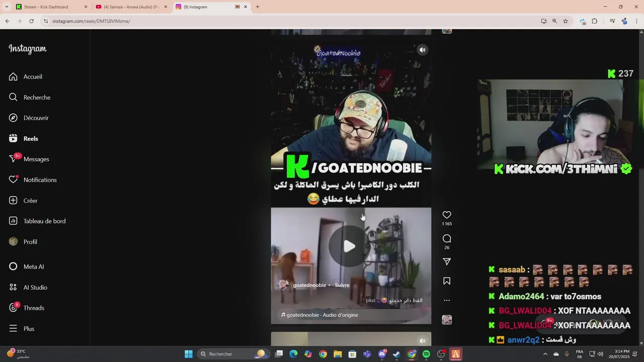Open Messages with 9+ badge

pos(29,159)
